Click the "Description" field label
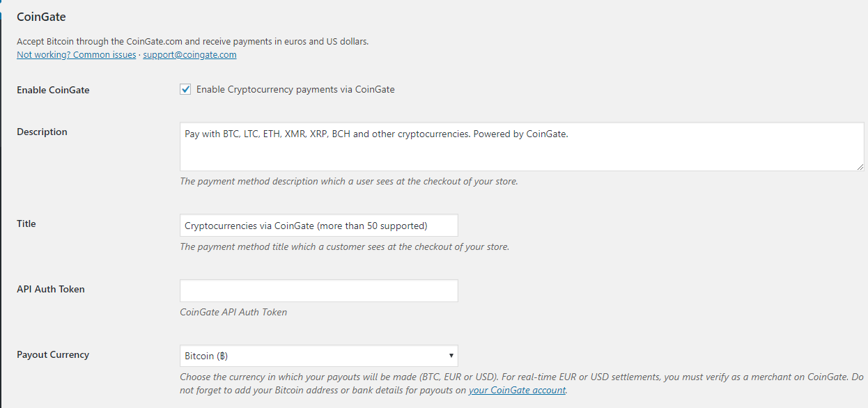The height and width of the screenshot is (408, 868). pyautogui.click(x=42, y=132)
